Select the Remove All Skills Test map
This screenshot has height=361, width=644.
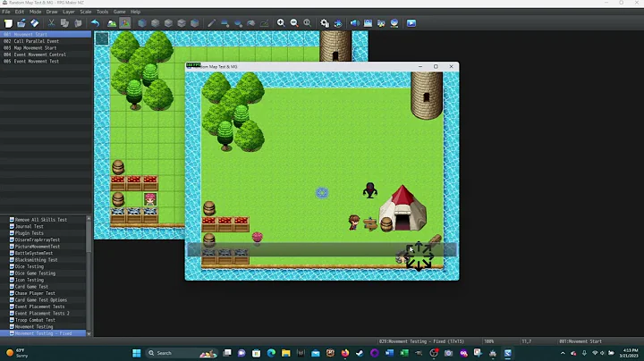(40, 220)
